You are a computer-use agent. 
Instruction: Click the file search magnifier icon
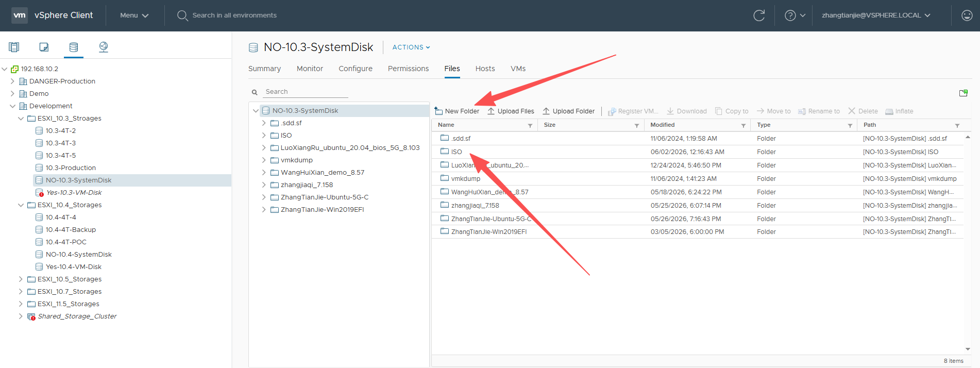point(255,92)
